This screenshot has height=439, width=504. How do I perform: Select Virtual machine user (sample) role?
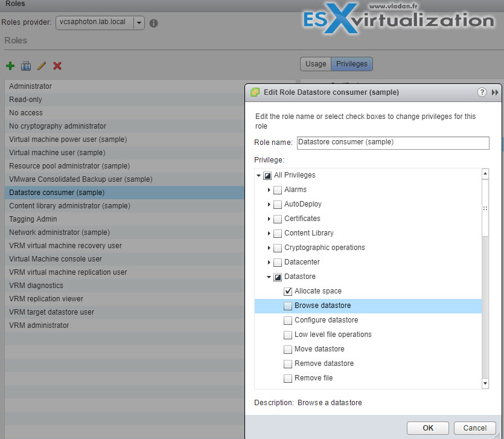(x=125, y=153)
